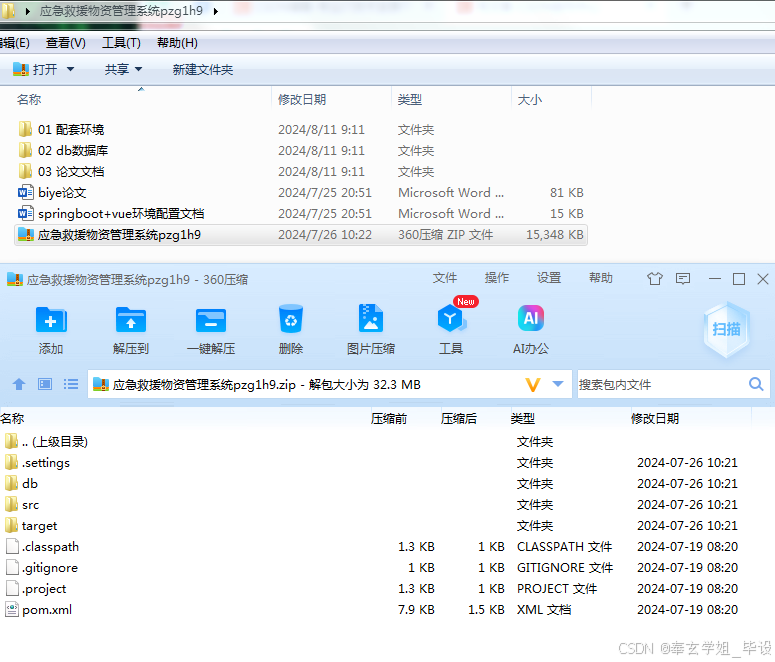Viewport: 775px width, 662px height.
Task: Click the CLASSPATH 文件 type cell
Action: point(564,546)
